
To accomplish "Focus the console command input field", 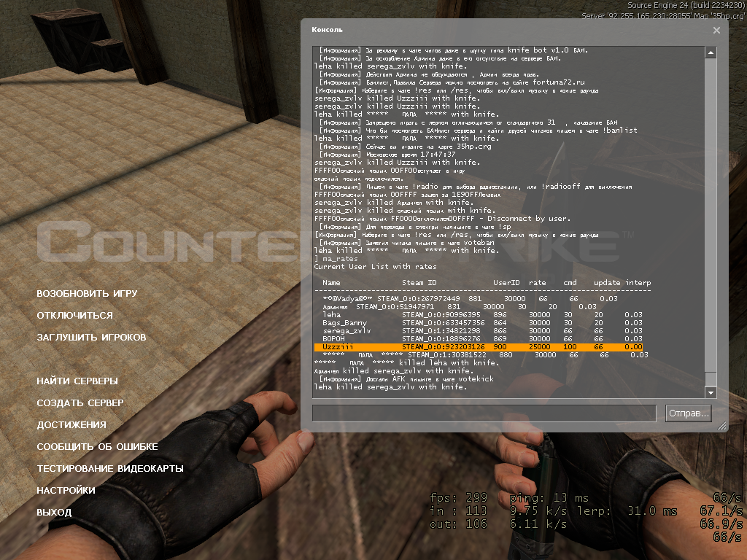I will click(484, 413).
